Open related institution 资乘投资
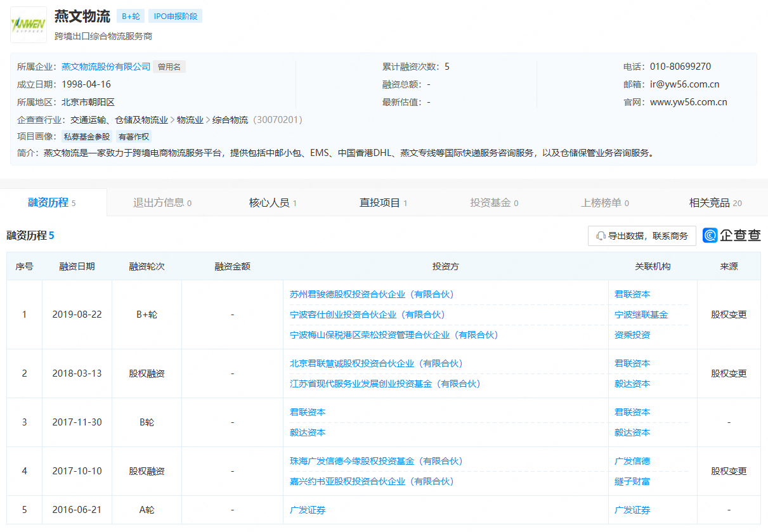The image size is (768, 532). tap(632, 335)
